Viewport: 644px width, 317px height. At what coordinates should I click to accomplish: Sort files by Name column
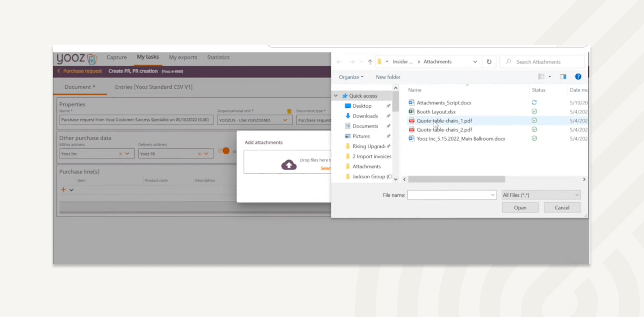(415, 90)
